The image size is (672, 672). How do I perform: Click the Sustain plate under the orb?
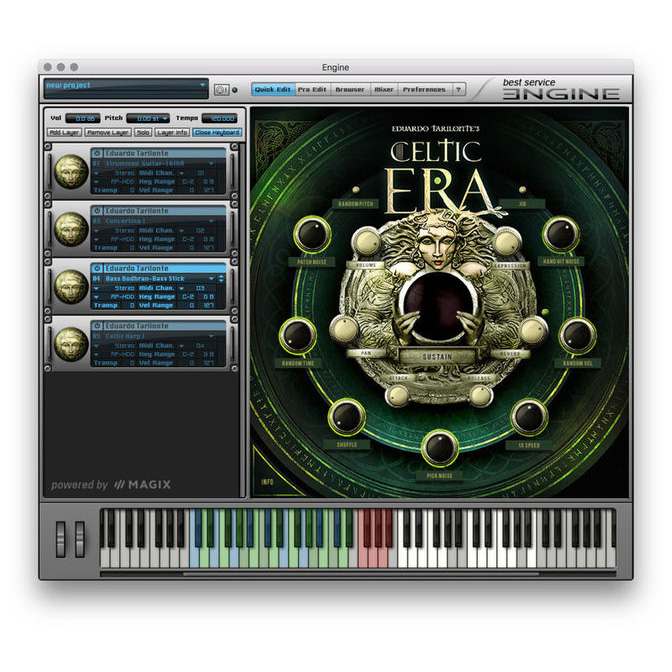click(x=437, y=357)
